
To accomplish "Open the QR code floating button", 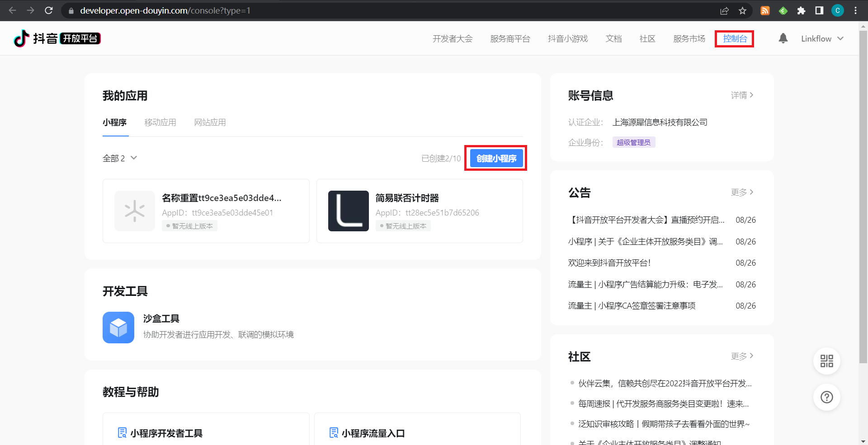I will [x=826, y=361].
